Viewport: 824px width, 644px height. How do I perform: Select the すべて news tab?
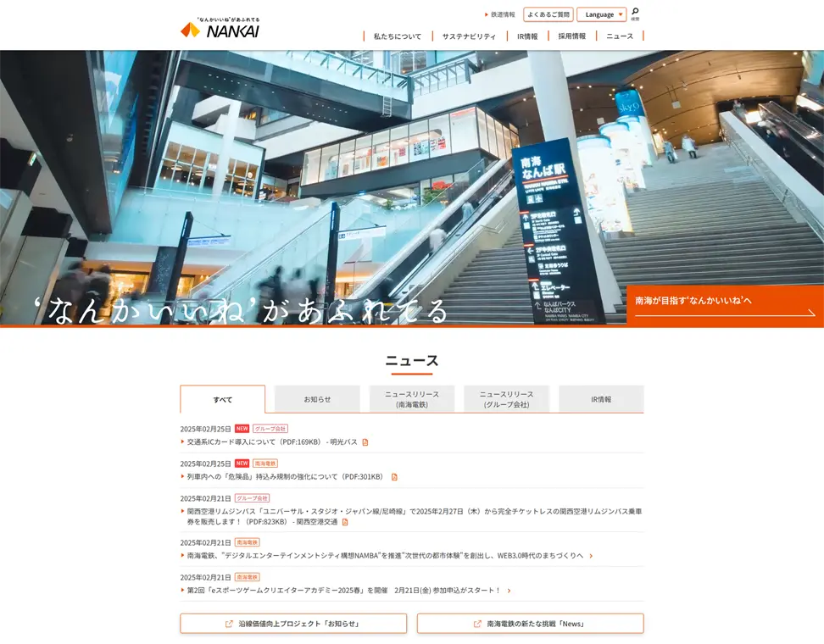tap(223, 400)
